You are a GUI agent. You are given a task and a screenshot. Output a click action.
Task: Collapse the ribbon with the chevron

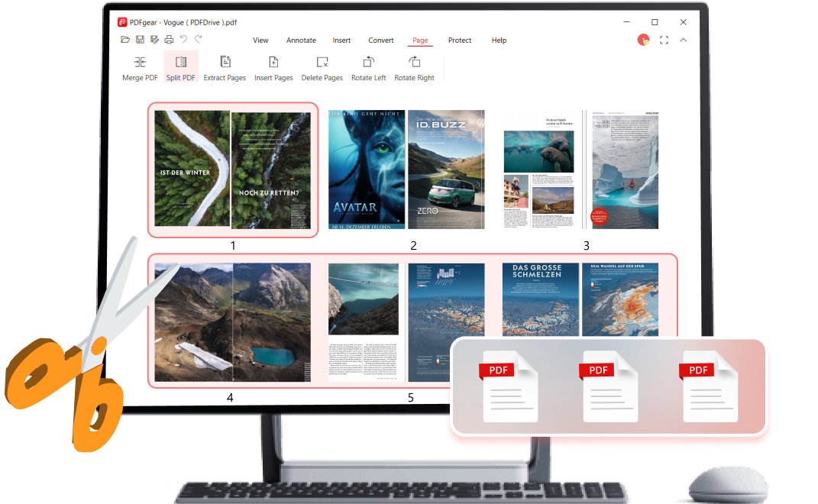coord(684,40)
